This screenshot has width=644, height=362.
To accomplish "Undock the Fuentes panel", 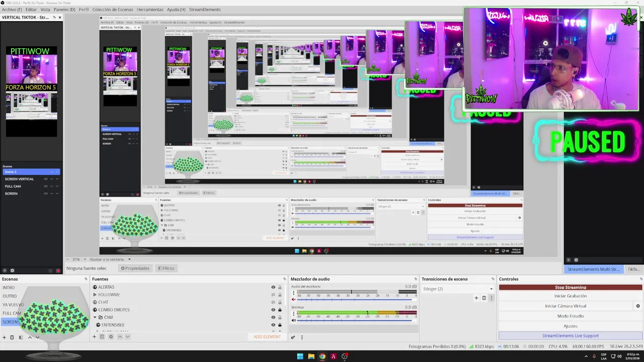I will pos(284,279).
